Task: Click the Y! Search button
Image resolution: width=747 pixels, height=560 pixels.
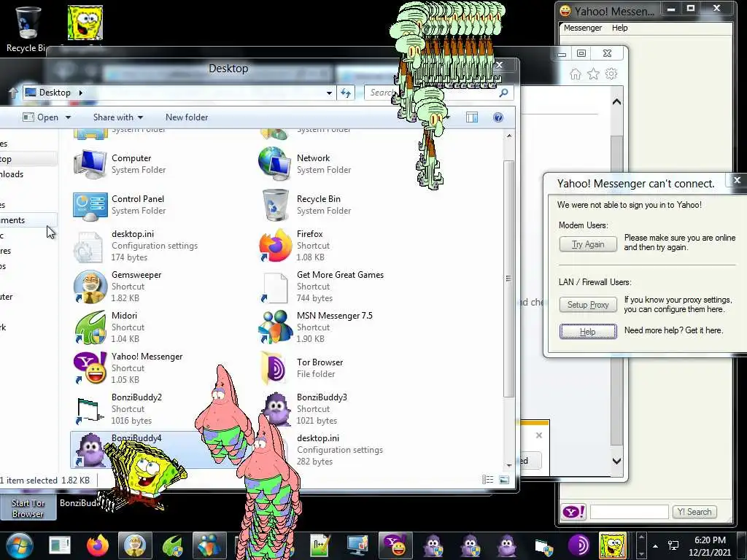Action: click(694, 512)
